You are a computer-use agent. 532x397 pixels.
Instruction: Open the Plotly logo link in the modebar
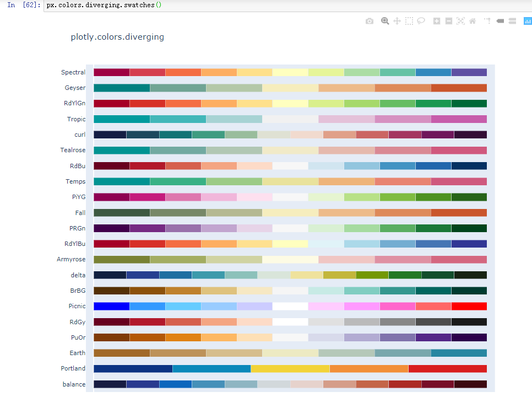tap(527, 21)
